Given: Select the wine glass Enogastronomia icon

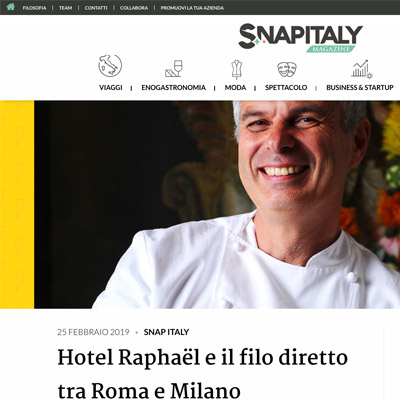Looking at the screenshot, I should click(x=174, y=69).
